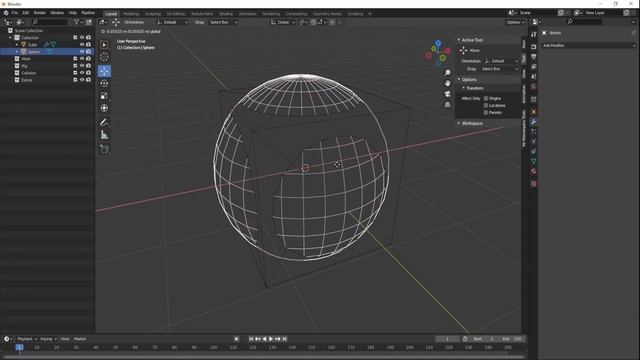Open the Options dropdown in viewport header
The height and width of the screenshot is (360, 640).
click(x=515, y=22)
